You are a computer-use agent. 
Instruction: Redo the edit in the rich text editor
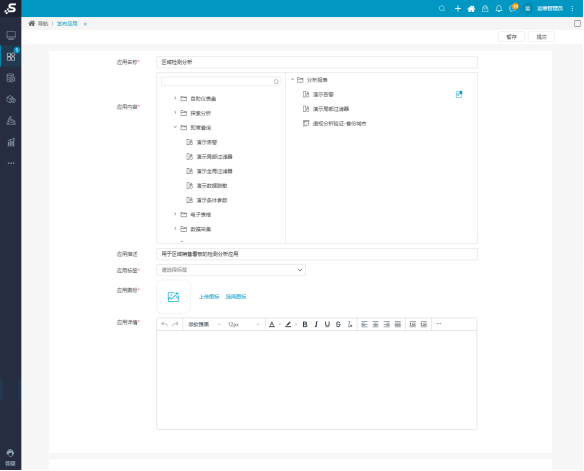point(175,324)
